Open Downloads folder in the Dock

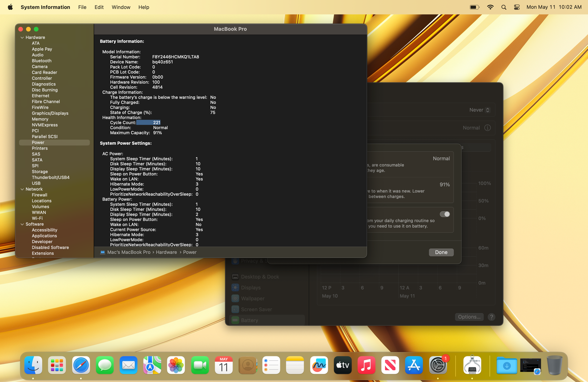click(507, 365)
